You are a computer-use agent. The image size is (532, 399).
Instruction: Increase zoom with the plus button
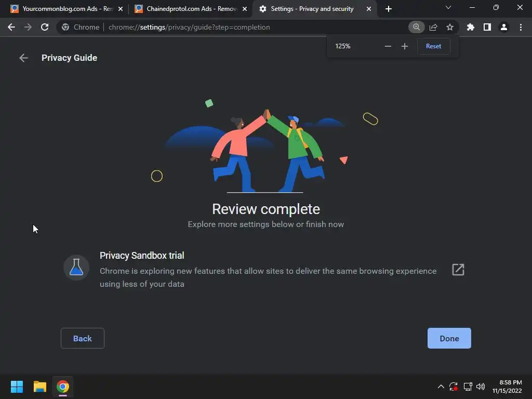coord(404,46)
